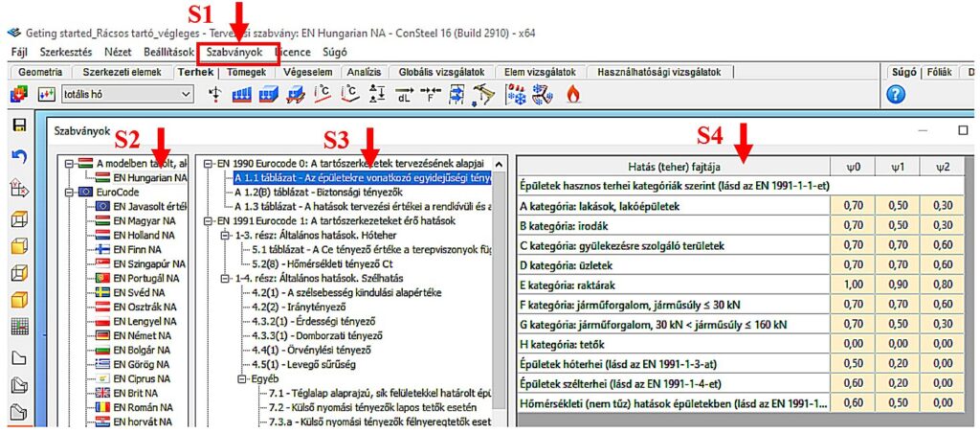The width and height of the screenshot is (980, 433).
Task: Select the point load tool
Action: point(215,95)
